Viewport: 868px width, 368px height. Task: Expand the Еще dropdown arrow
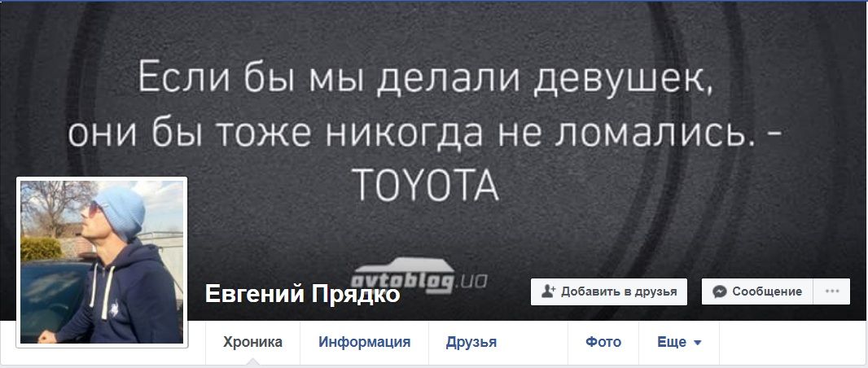pyautogui.click(x=698, y=343)
